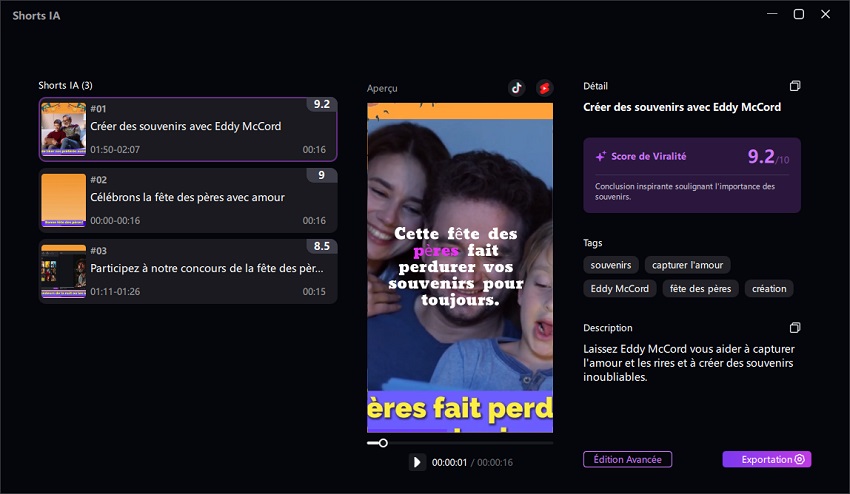Click the YouTube Shorts platform icon
This screenshot has height=494, width=850.
544,87
